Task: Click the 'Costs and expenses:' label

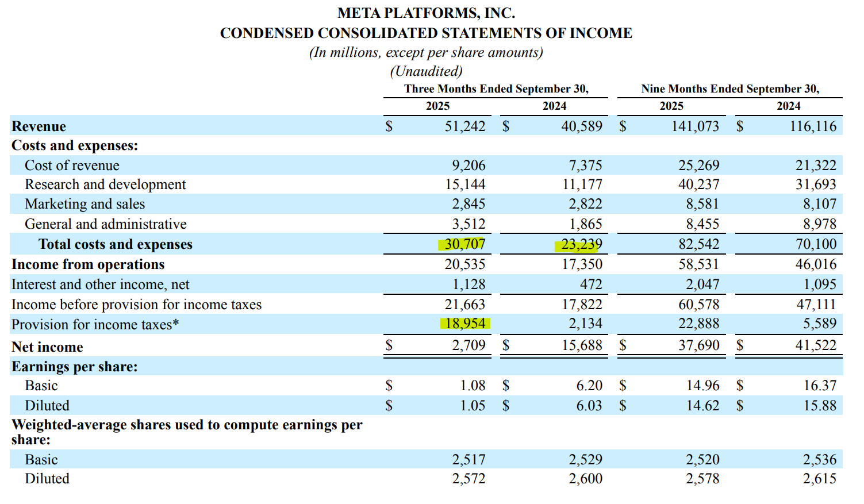Action: pyautogui.click(x=75, y=145)
